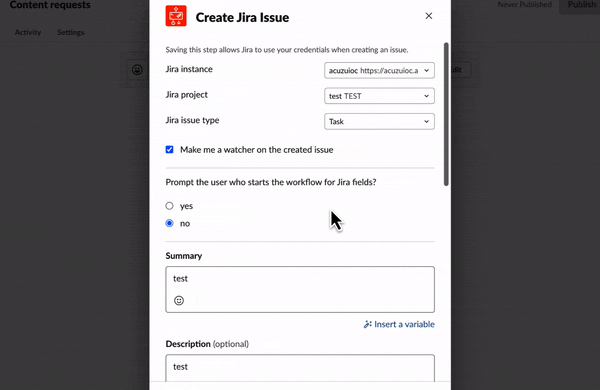Close the Create Jira Issue dialog
Image resolution: width=600 pixels, height=390 pixels.
coord(429,16)
